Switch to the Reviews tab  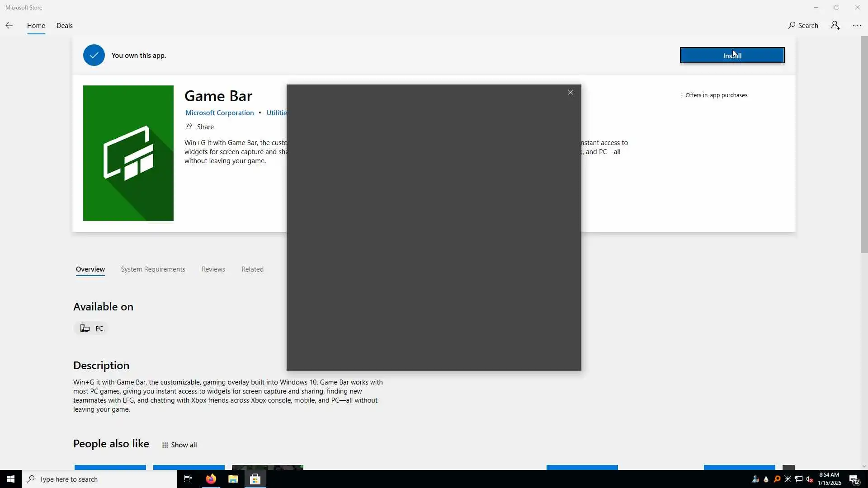213,269
